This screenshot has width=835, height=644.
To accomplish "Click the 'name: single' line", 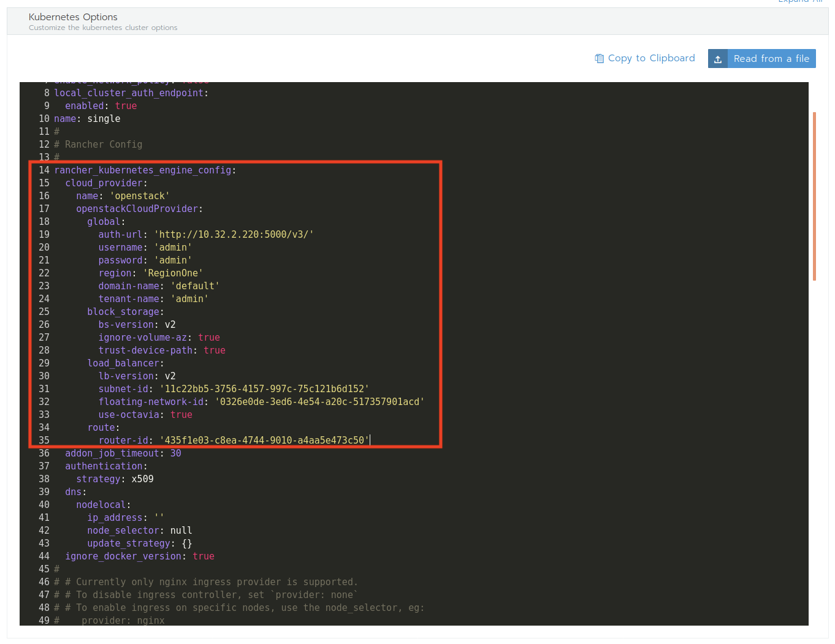I will [87, 119].
